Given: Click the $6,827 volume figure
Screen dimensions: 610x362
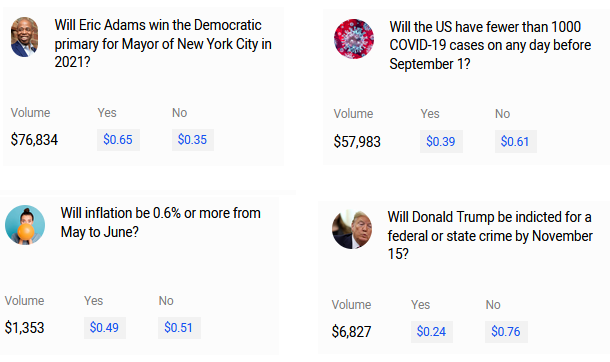Looking at the screenshot, I should pyautogui.click(x=351, y=332).
